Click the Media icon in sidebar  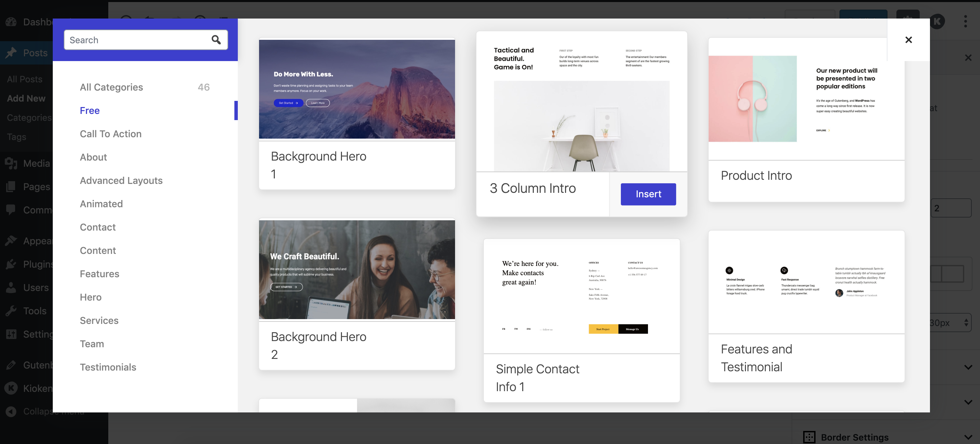point(11,163)
